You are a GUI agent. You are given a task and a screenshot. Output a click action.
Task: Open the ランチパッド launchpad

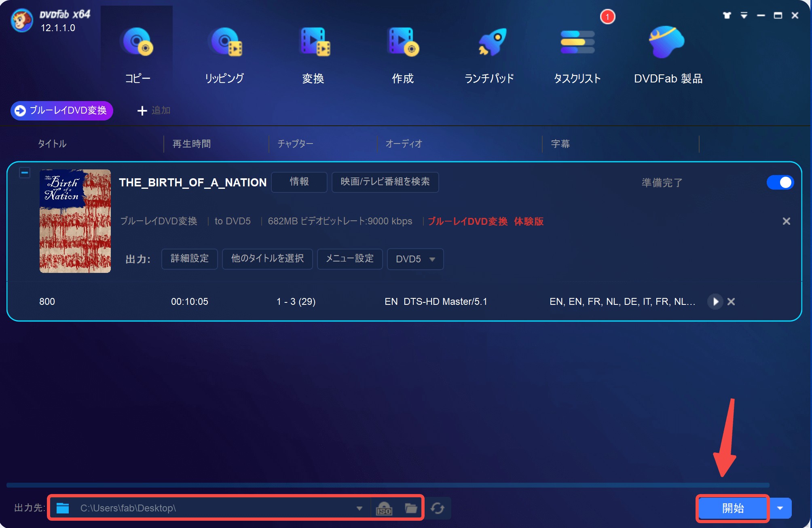(489, 55)
